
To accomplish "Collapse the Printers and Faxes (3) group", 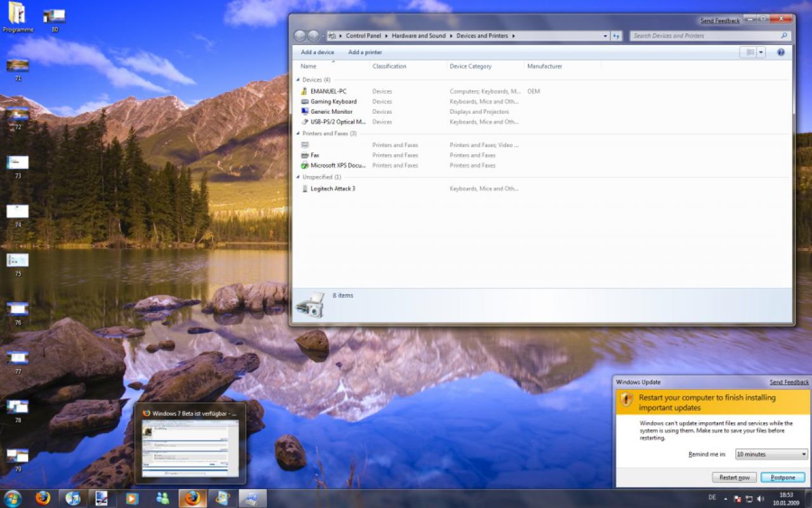I will [298, 134].
